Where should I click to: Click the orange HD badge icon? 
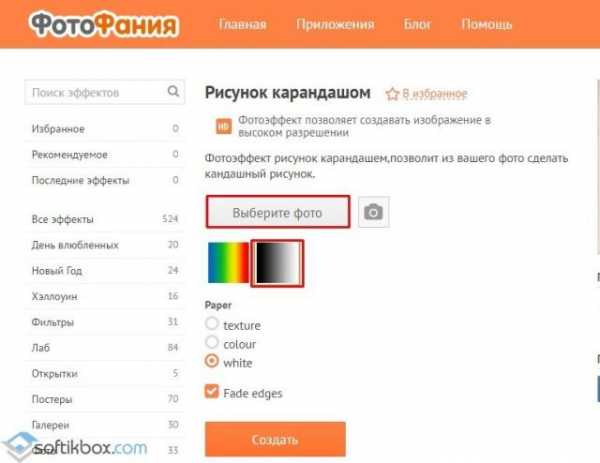(x=223, y=126)
